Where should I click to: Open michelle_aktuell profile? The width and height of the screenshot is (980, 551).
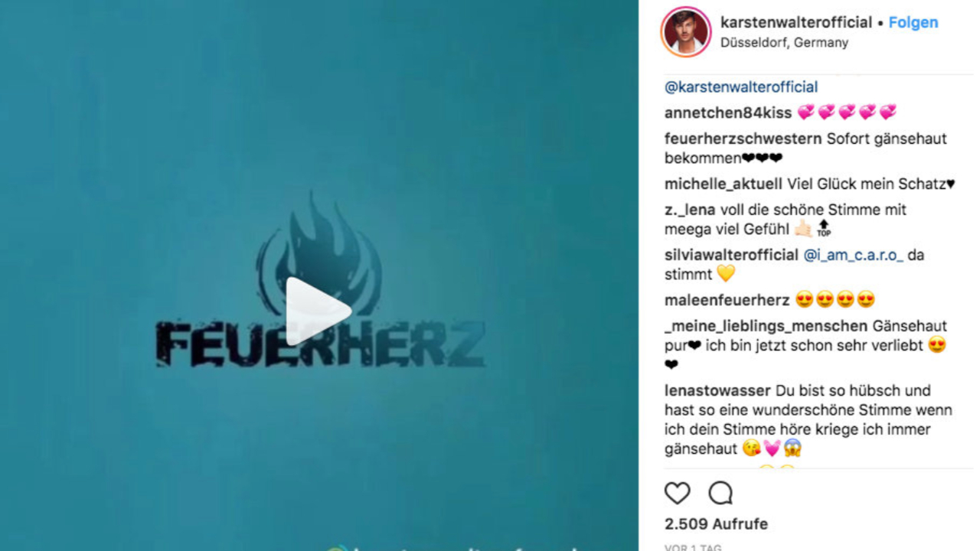coord(724,184)
